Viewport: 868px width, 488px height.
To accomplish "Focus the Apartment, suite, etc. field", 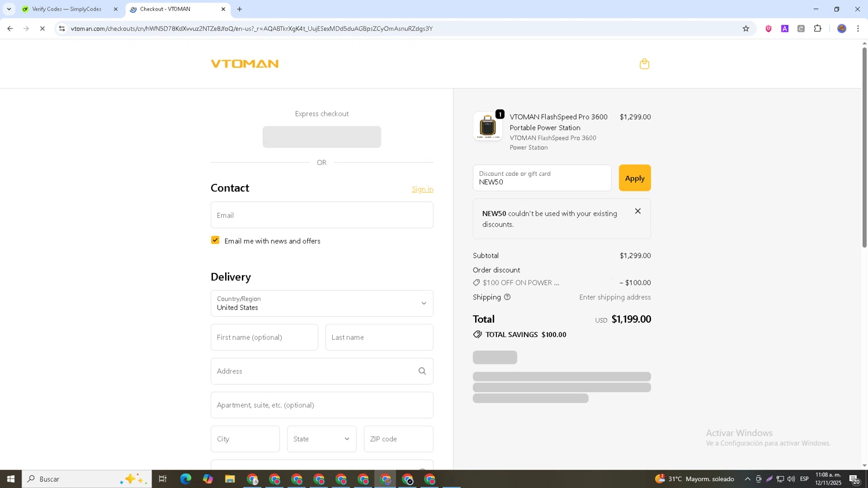I will tap(322, 405).
